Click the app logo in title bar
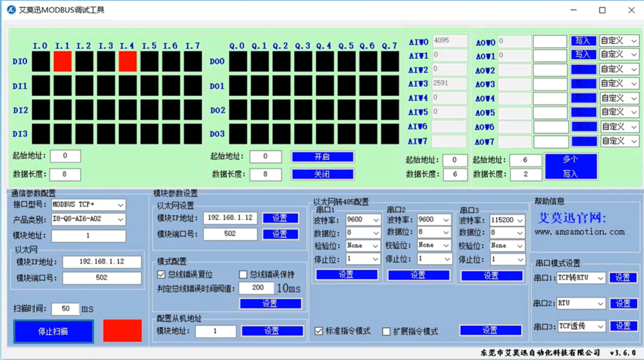 coord(10,10)
